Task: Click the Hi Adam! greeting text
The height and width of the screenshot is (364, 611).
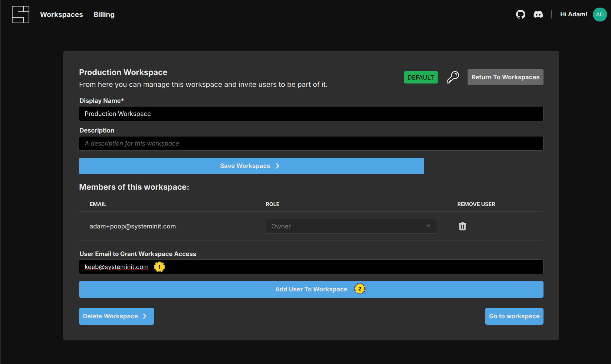Action: click(573, 14)
